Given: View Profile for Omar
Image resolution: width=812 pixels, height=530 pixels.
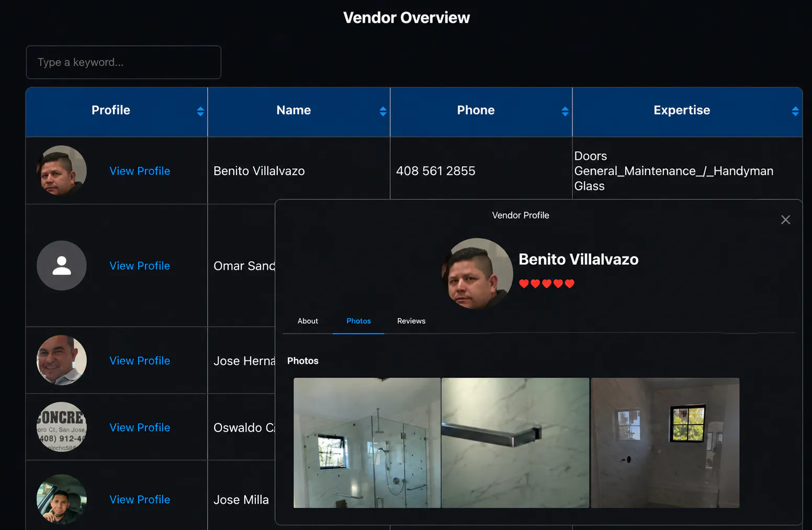Looking at the screenshot, I should (x=140, y=266).
